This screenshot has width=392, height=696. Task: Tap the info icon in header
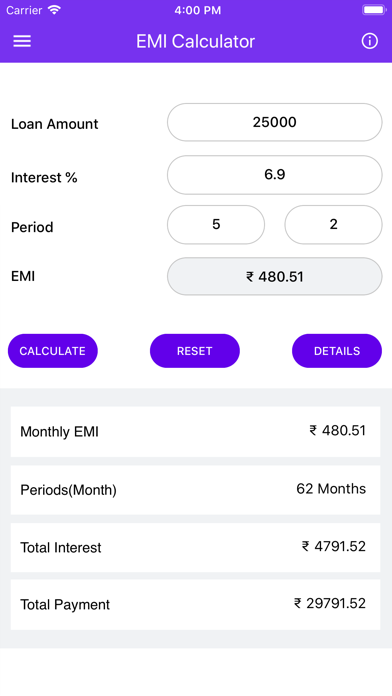click(x=369, y=41)
